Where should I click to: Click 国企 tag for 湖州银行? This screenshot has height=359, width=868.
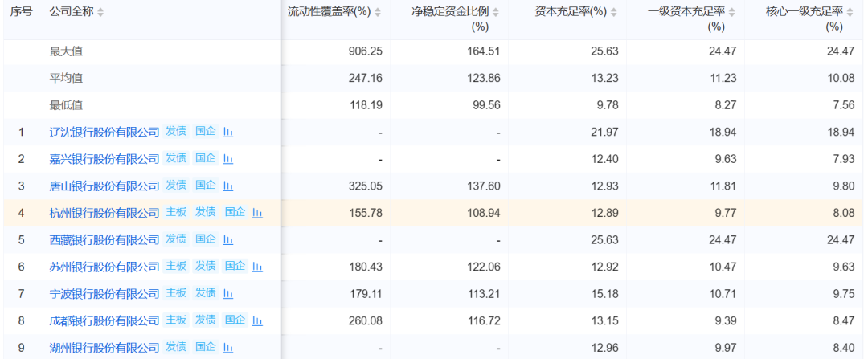click(x=206, y=347)
